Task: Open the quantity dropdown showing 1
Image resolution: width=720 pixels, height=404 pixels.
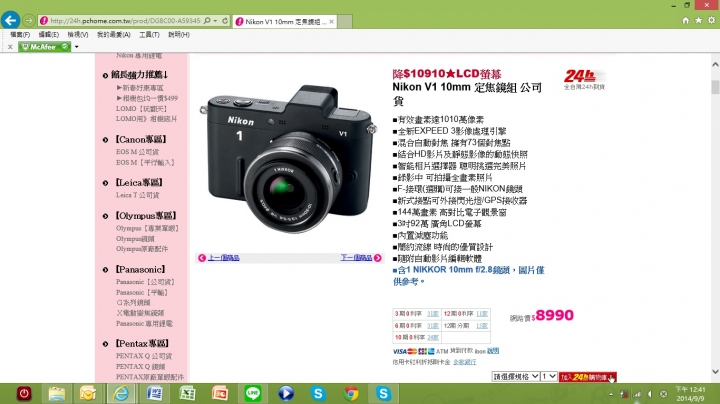Action: click(x=549, y=376)
